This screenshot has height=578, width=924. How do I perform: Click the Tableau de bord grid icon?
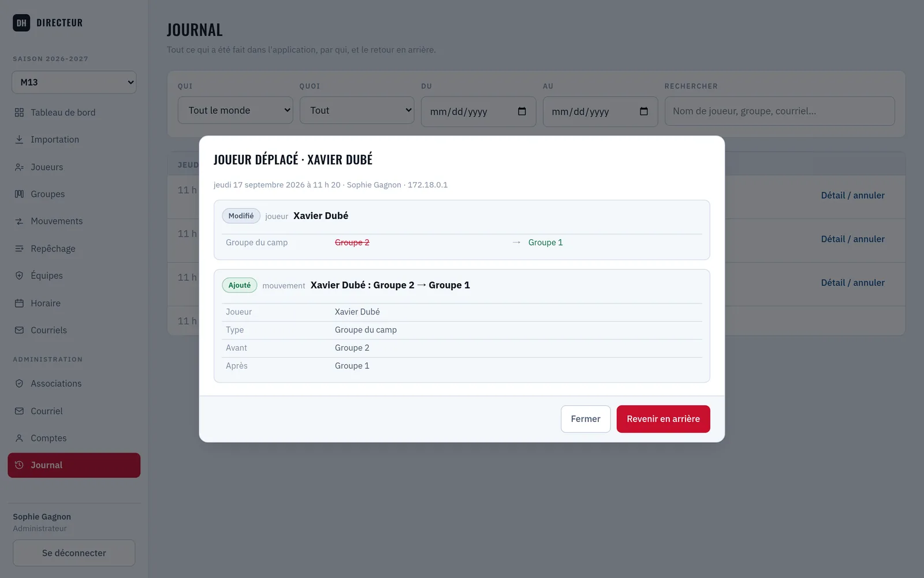(19, 112)
